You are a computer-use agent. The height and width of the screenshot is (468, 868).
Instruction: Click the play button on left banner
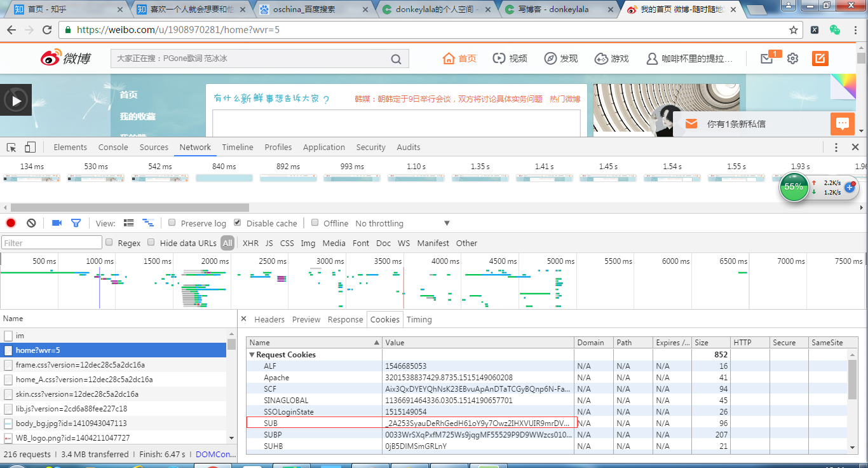pyautogui.click(x=16, y=100)
